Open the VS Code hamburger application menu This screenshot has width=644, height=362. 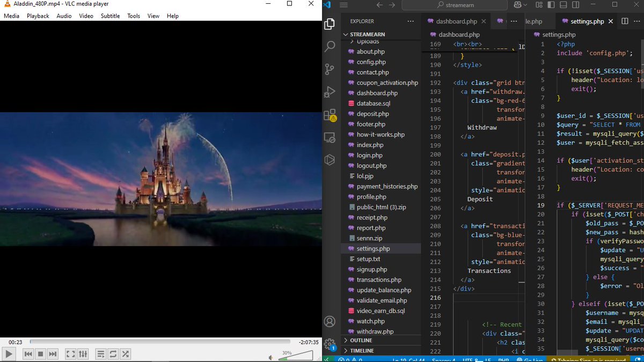coord(344,5)
